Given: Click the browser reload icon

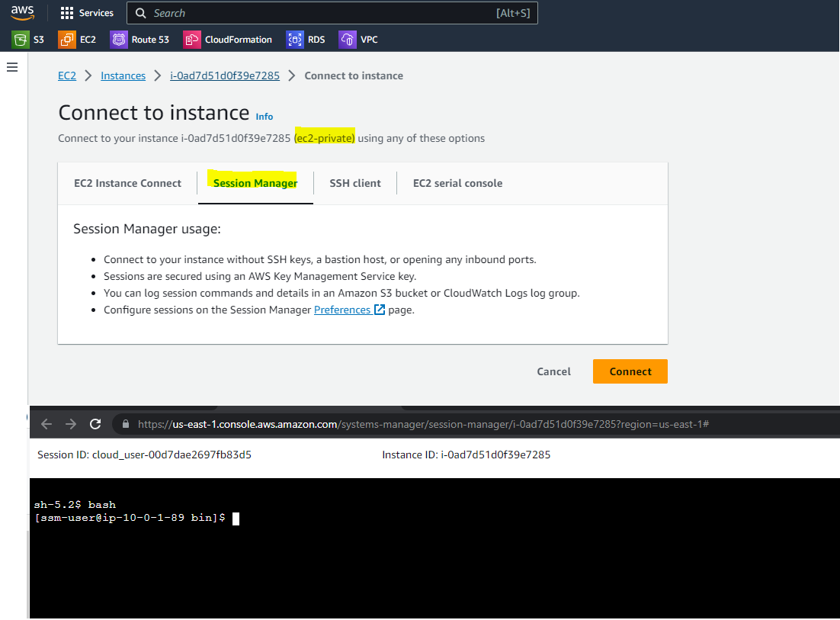Looking at the screenshot, I should tap(95, 424).
